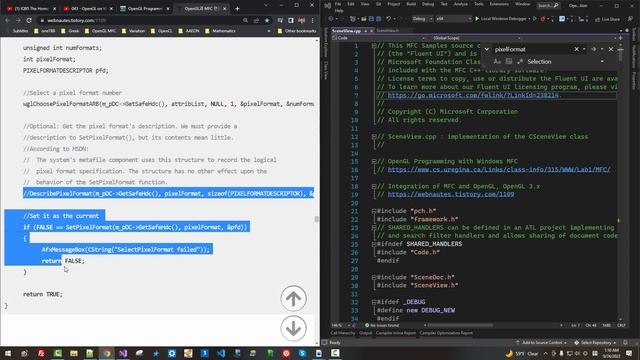This screenshot has width=640, height=360.
Task: Toggle Match whole word in find box
Action: point(509,62)
